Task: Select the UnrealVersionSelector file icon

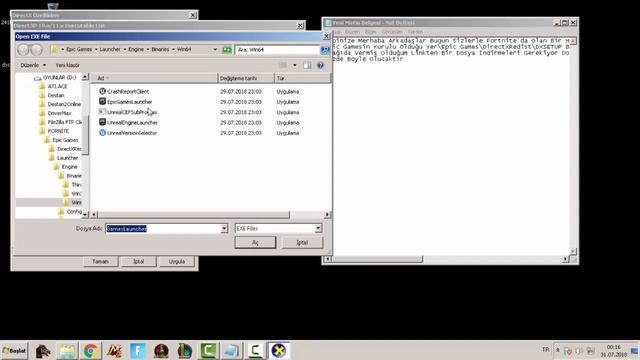Action: click(102, 133)
